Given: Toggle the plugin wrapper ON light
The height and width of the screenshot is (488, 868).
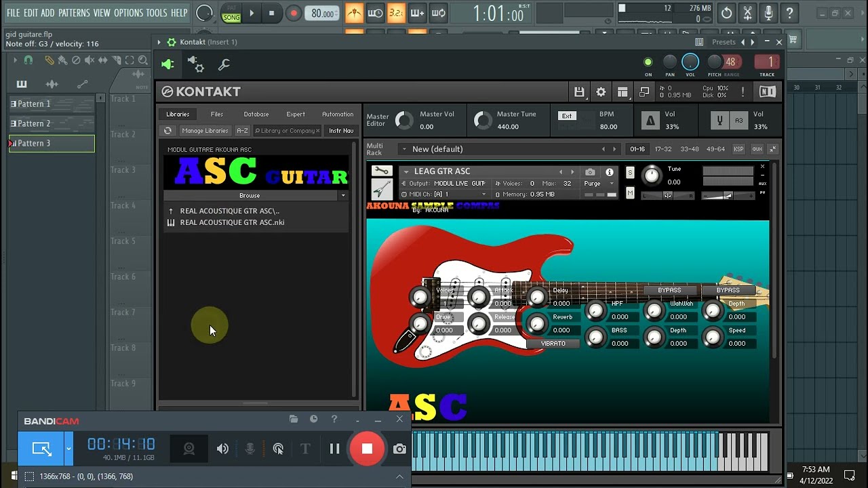Looking at the screenshot, I should [648, 62].
